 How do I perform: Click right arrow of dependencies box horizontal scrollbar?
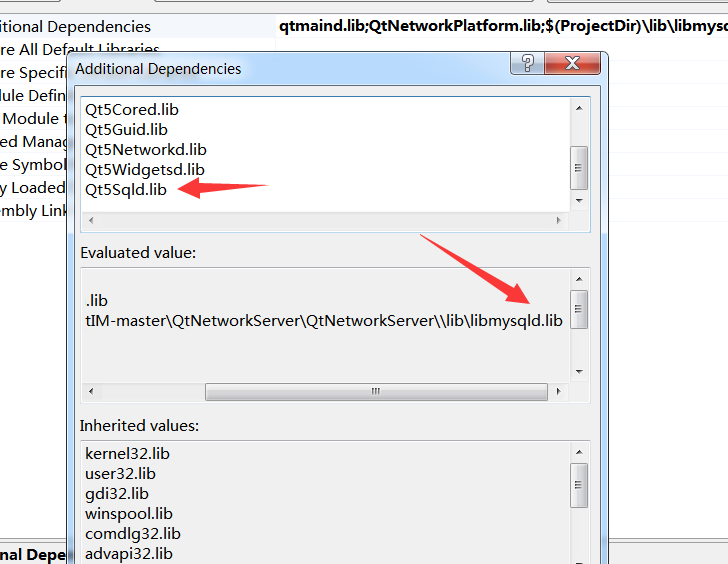[x=559, y=220]
